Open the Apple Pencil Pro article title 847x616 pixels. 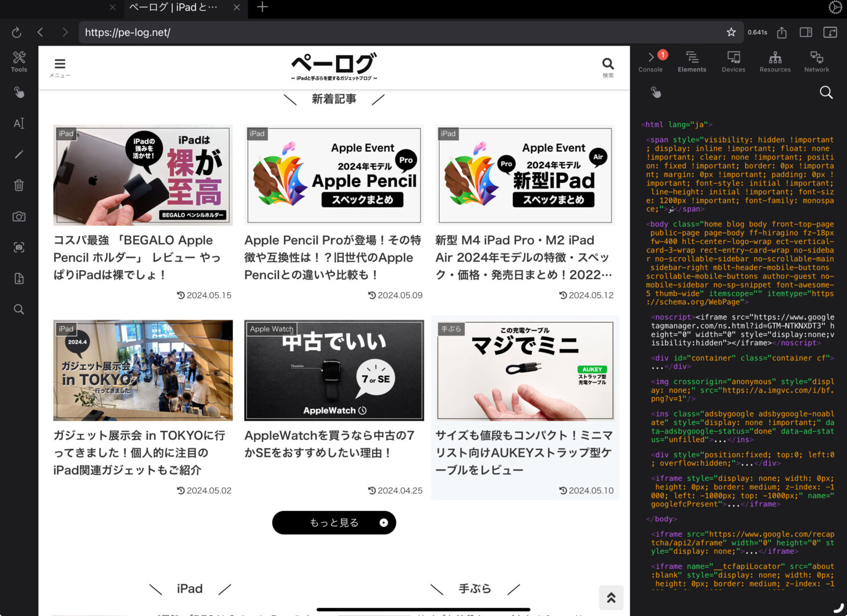[x=333, y=257]
